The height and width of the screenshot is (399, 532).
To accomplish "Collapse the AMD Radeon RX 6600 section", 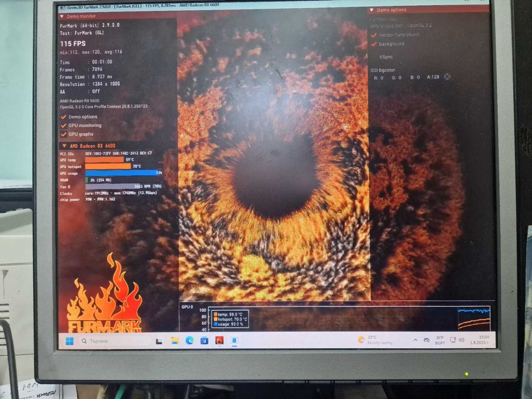I will coord(64,146).
